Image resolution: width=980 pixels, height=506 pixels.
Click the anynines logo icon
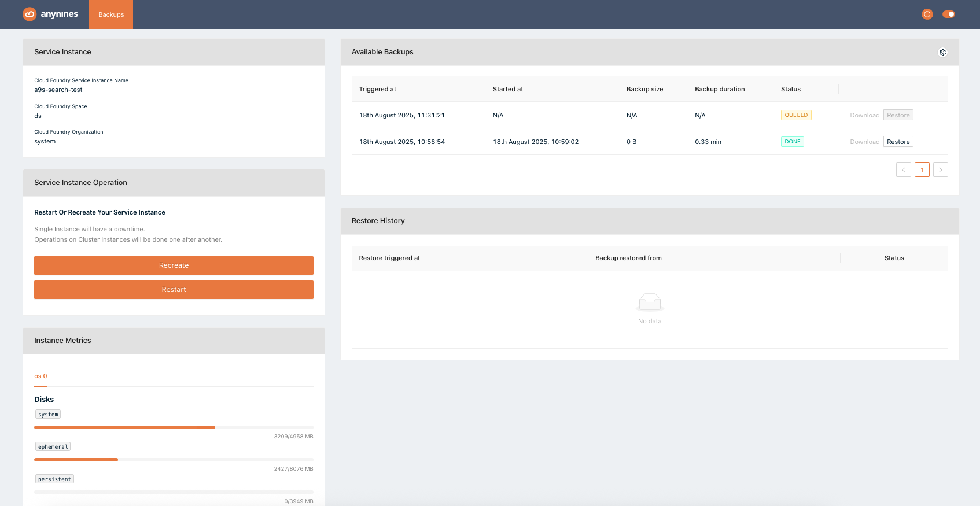(x=30, y=14)
